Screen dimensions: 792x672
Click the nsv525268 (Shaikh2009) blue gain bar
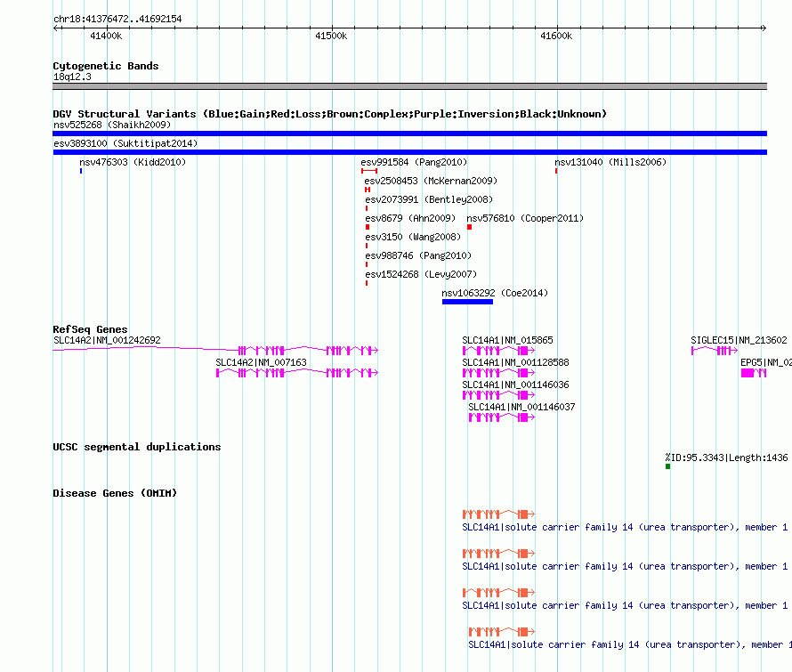click(x=409, y=134)
